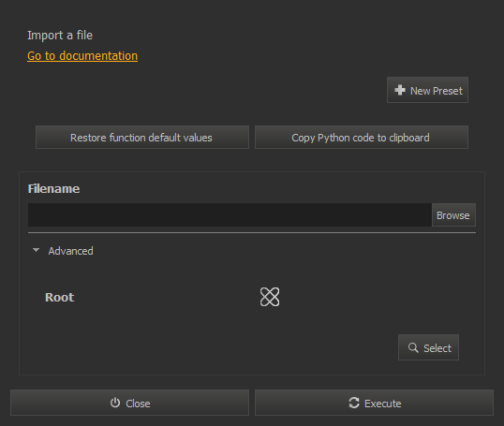Collapse the Advanced section arrow
This screenshot has width=504, height=426.
click(36, 250)
